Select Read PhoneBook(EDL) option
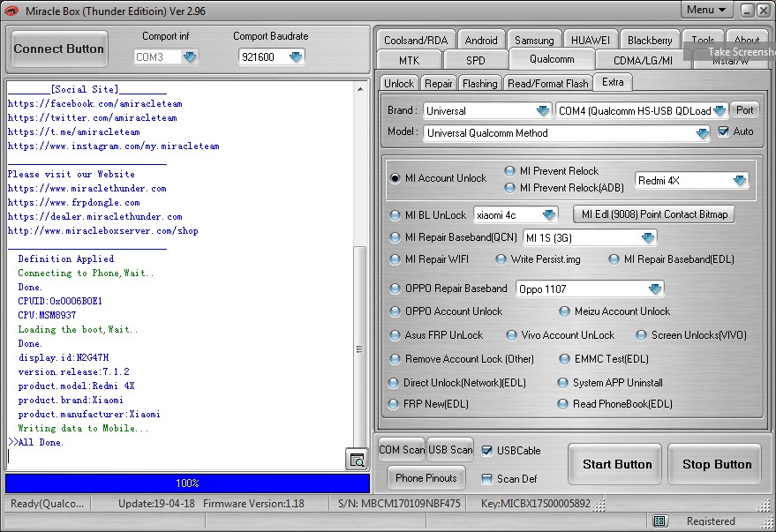The image size is (776, 532). tap(562, 404)
